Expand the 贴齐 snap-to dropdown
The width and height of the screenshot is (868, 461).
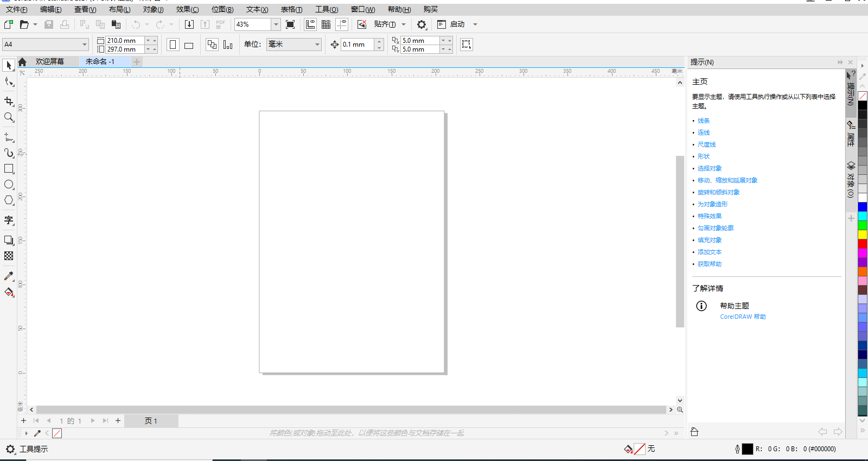click(404, 24)
